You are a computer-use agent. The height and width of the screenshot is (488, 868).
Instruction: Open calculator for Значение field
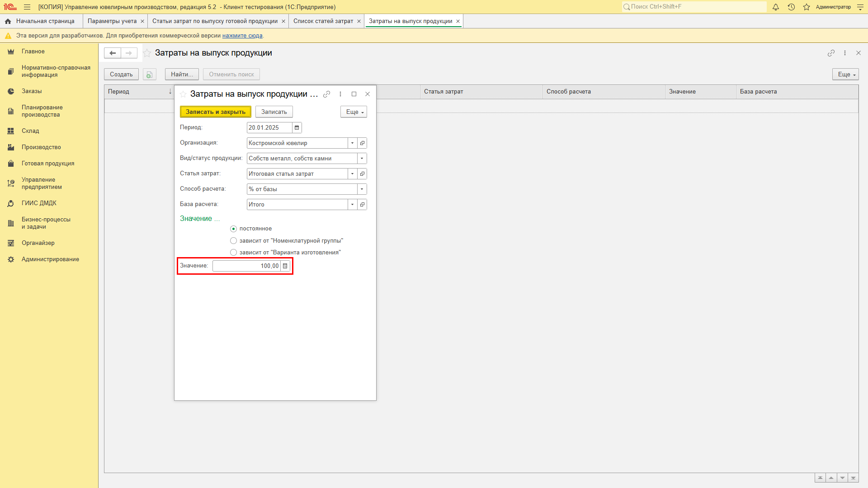(285, 266)
